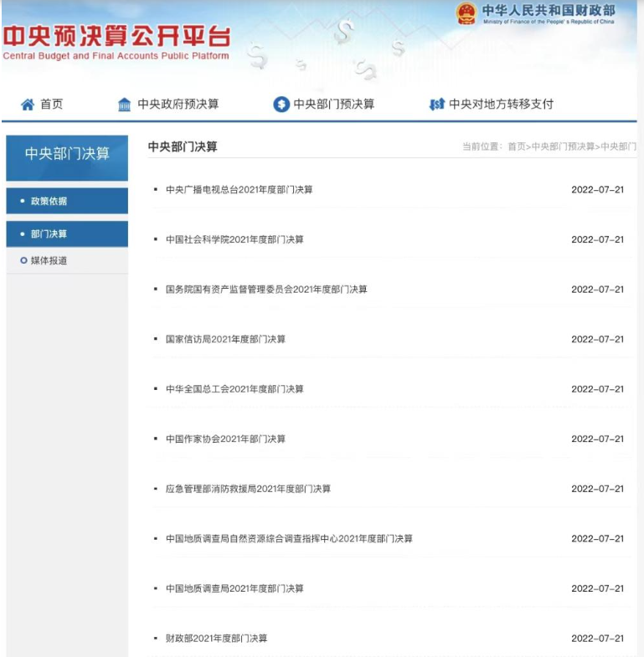Viewport: 644px width, 657px height.
Task: Open 中央广播电视总台2021年度部门决算
Action: click(x=239, y=190)
